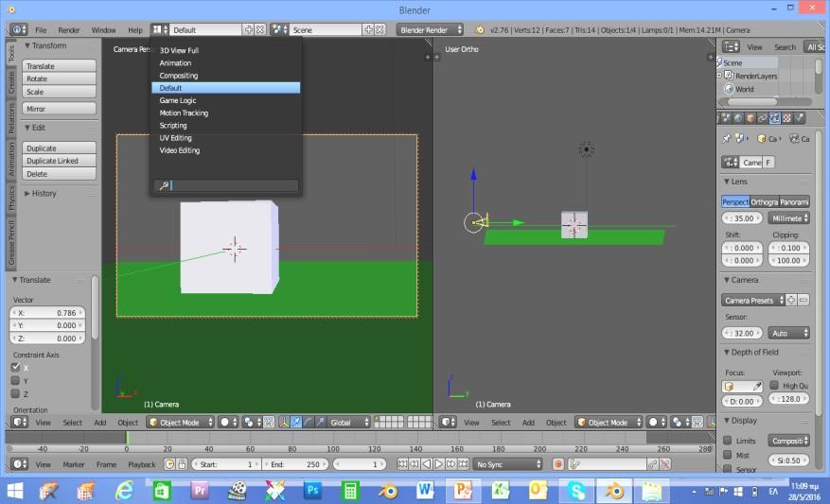The width and height of the screenshot is (830, 504).
Task: Open Skype from taskbar
Action: [576, 491]
